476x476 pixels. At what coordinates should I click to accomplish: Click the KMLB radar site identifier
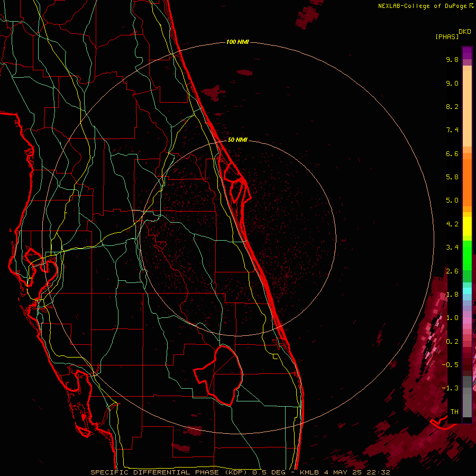pos(309,472)
